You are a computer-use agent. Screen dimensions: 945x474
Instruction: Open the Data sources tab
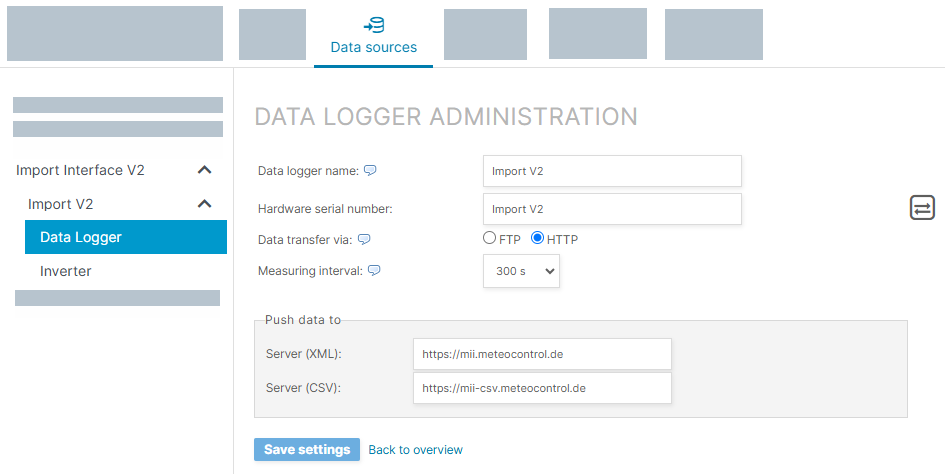373,36
